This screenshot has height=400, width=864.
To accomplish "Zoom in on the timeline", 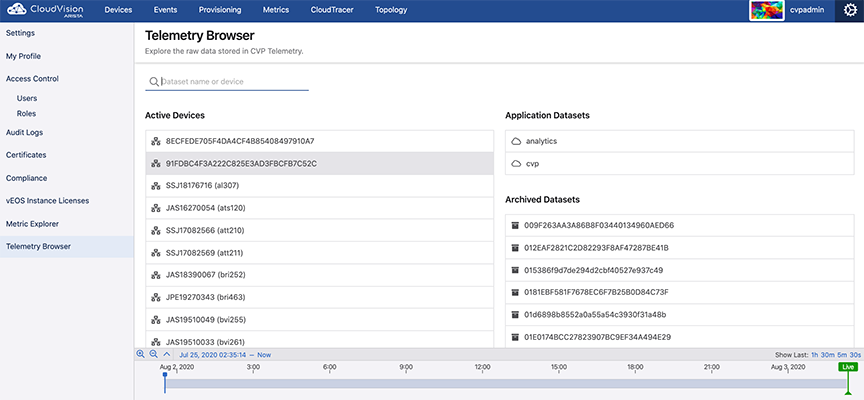I will (x=141, y=354).
